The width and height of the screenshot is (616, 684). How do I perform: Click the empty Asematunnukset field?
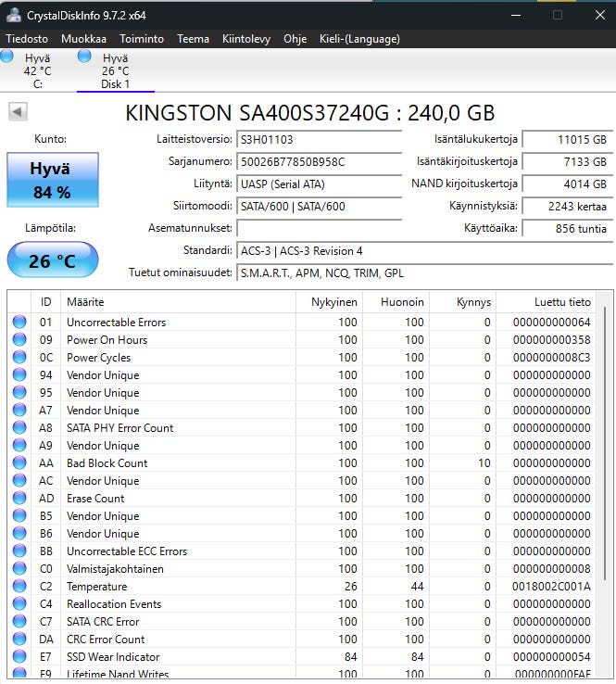tap(320, 229)
